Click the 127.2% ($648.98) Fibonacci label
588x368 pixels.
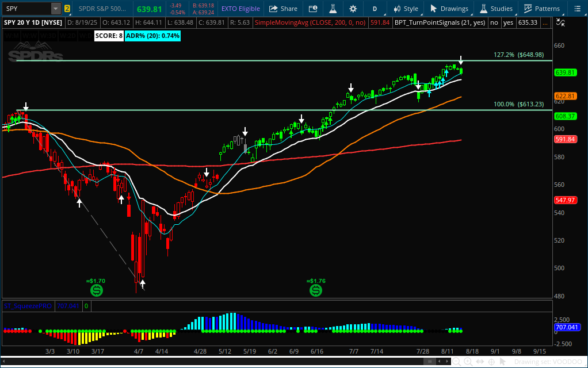(518, 55)
